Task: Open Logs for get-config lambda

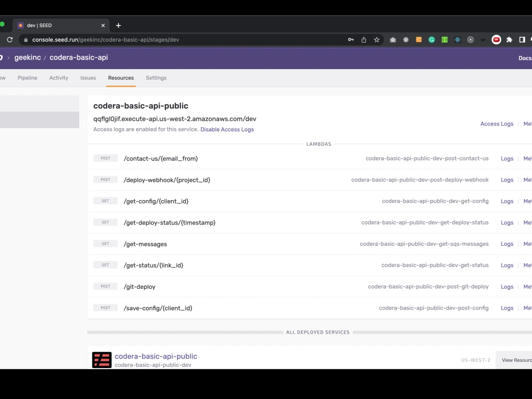Action: 507,201
